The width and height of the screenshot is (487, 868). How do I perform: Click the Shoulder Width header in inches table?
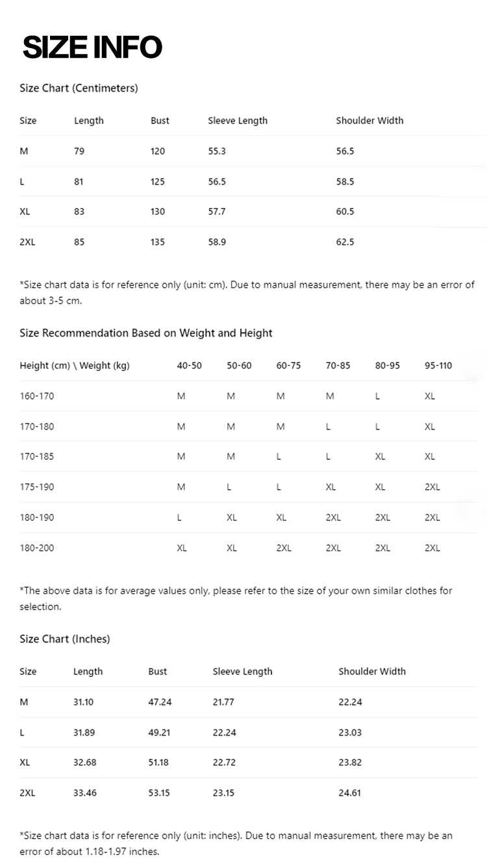point(372,672)
